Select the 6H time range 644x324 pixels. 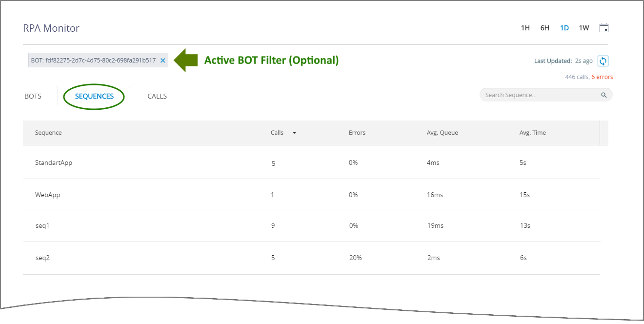click(544, 28)
